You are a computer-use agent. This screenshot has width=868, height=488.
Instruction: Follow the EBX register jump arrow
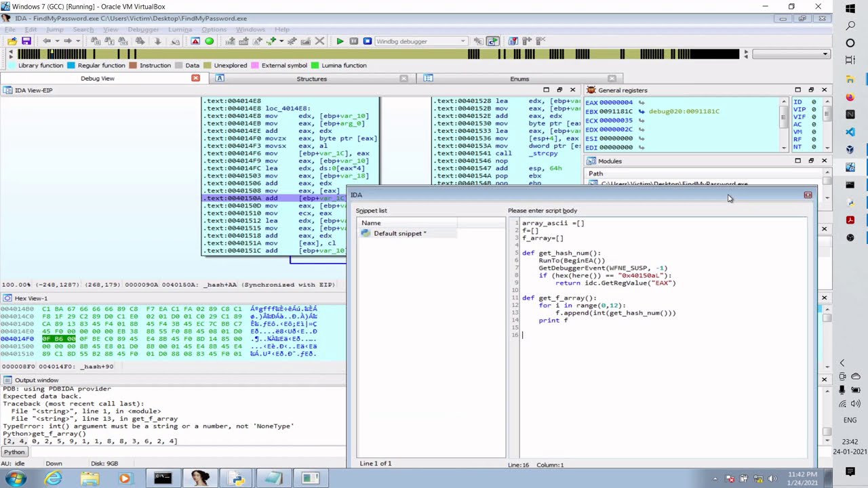point(642,111)
